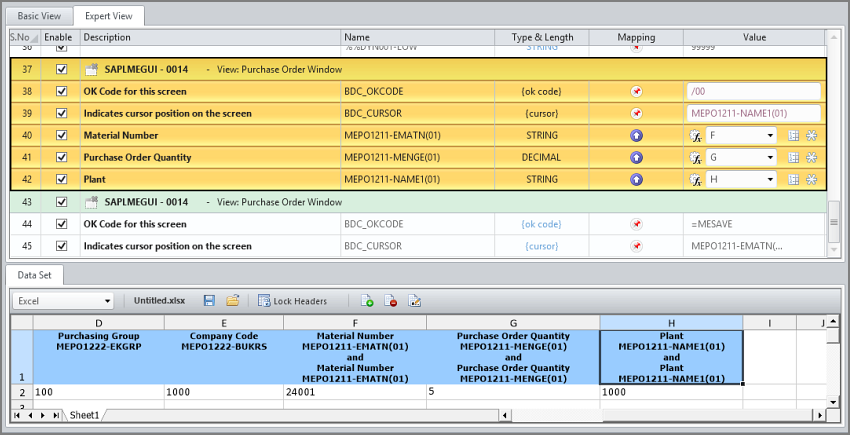Click the Type & Length column header
Screen dimensions: 850x435
click(542, 37)
